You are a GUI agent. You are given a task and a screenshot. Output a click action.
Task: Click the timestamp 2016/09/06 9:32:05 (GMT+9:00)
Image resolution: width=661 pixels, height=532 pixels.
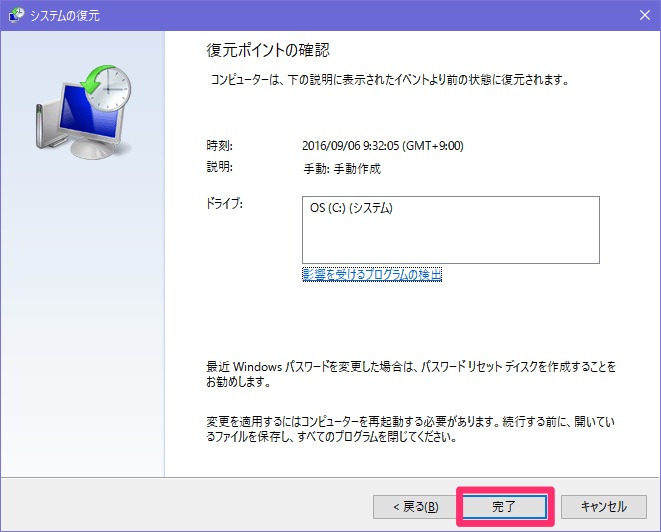tap(383, 146)
